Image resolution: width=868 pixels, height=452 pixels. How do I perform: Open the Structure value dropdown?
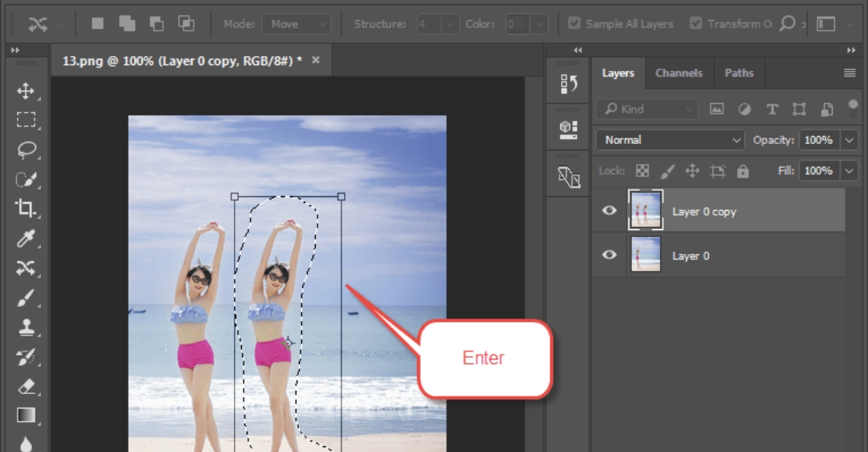click(450, 24)
